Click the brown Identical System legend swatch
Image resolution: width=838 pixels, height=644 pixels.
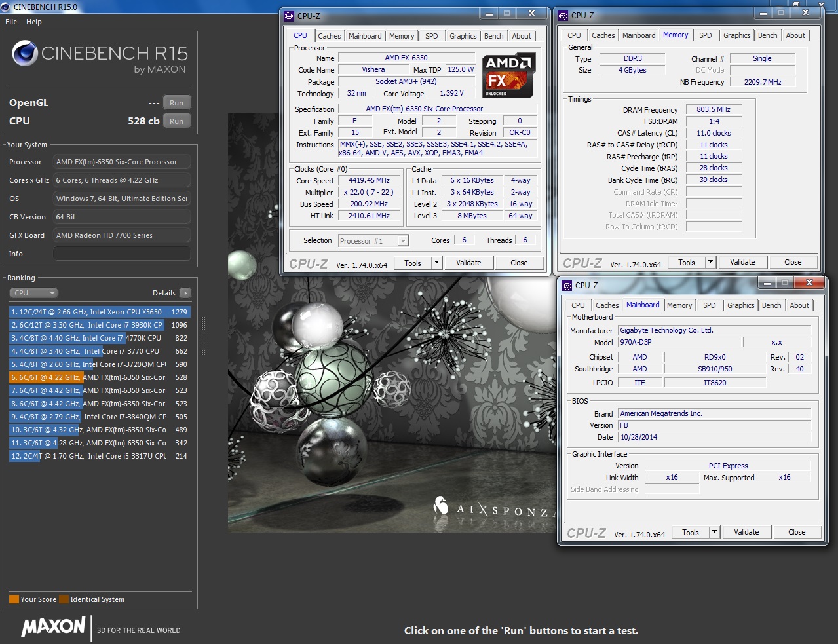click(x=64, y=599)
